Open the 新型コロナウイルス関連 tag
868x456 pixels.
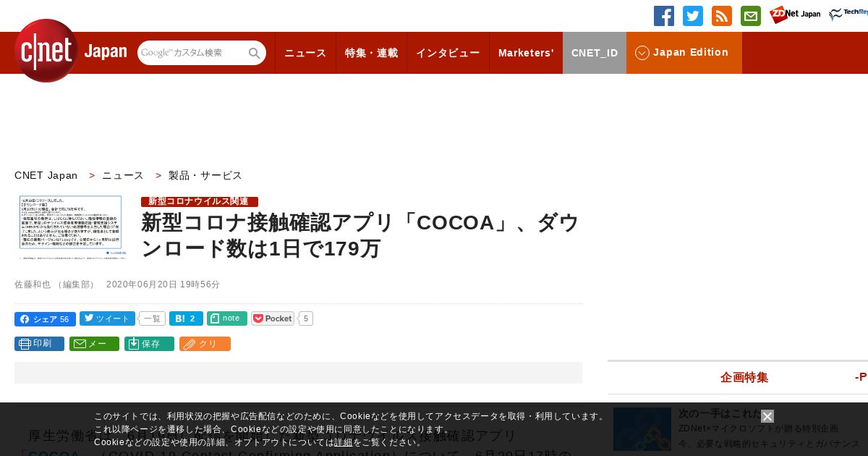click(x=200, y=201)
